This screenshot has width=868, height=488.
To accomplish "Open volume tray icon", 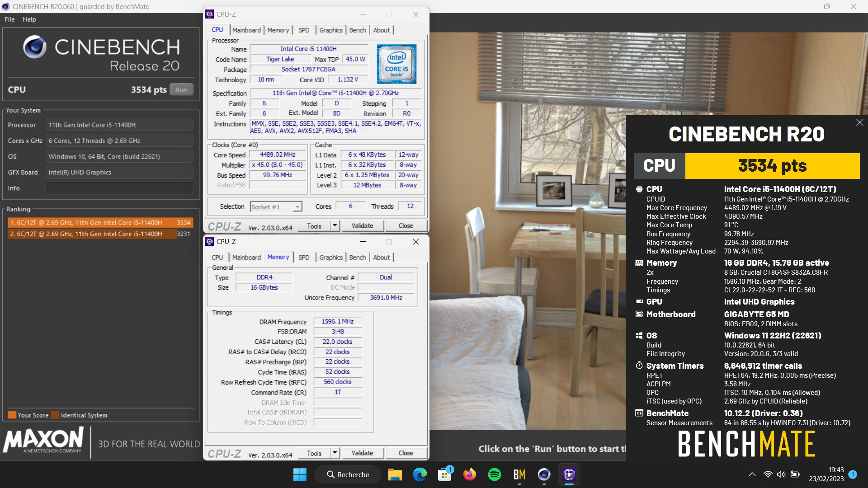I will tap(781, 474).
